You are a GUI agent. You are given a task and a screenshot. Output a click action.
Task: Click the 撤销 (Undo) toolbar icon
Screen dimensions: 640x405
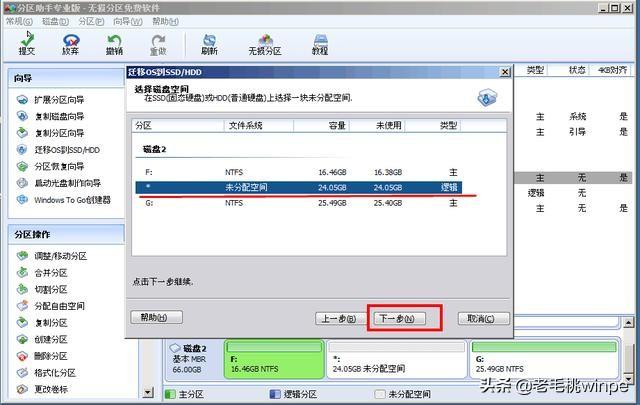click(x=114, y=44)
